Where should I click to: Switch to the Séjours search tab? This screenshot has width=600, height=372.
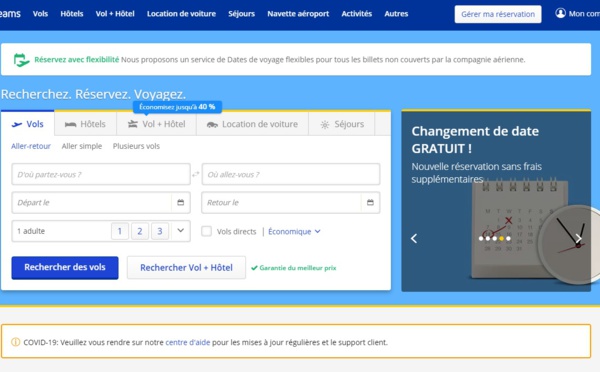click(x=342, y=124)
